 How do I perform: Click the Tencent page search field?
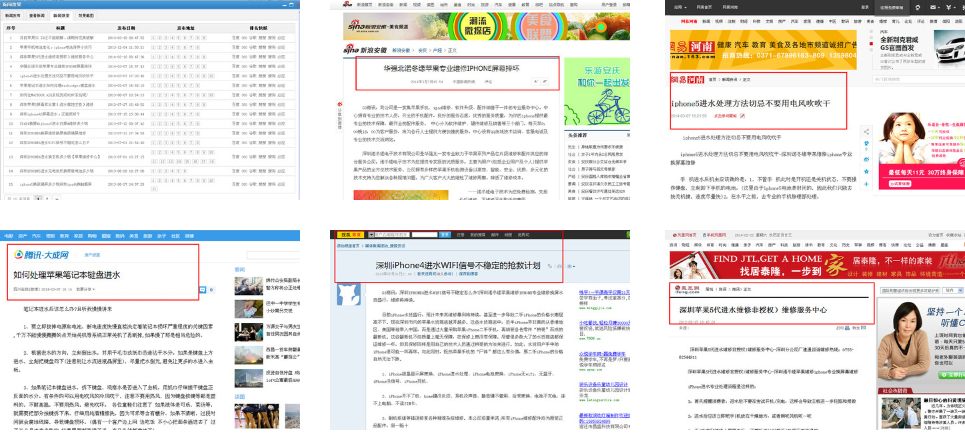273,255
